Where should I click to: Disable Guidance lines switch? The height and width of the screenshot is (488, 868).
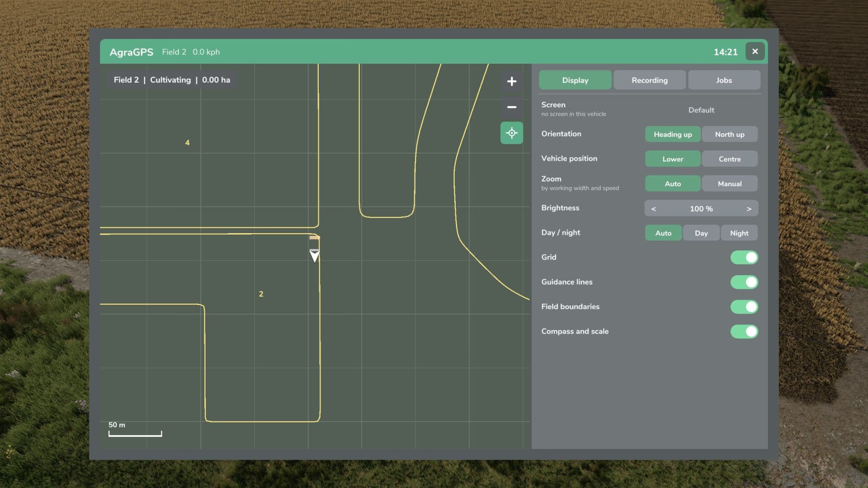(744, 282)
